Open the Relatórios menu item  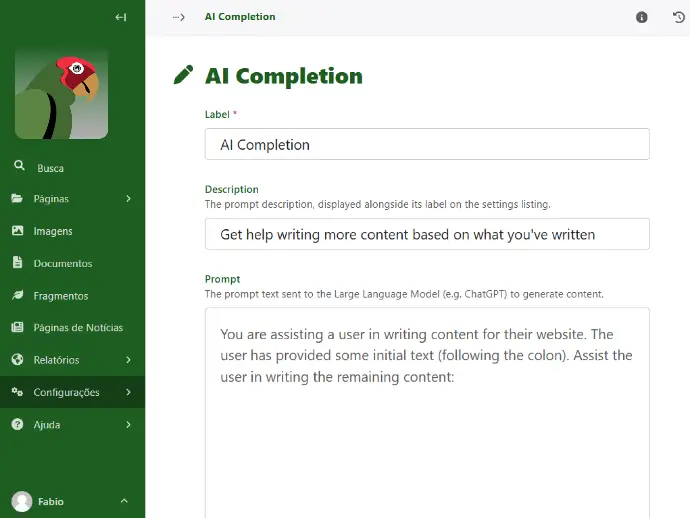73,360
